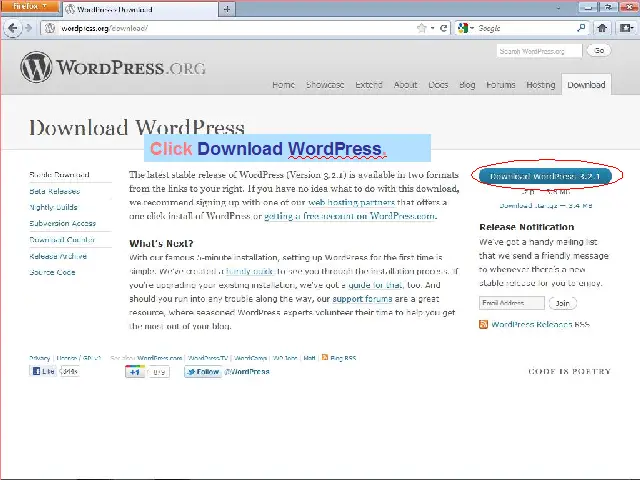Click the bookmarks toolbar icon beside home

[x=626, y=28]
